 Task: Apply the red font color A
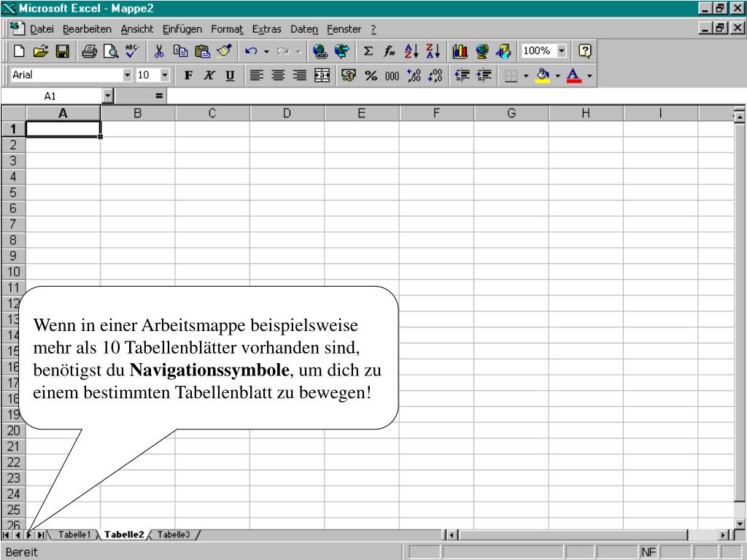[x=574, y=75]
